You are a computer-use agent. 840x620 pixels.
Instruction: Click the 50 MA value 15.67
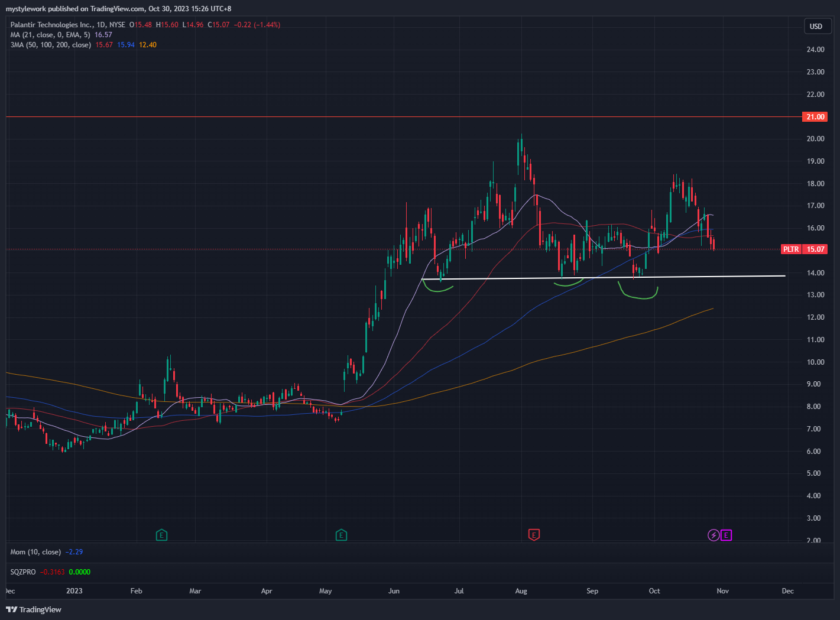[104, 45]
